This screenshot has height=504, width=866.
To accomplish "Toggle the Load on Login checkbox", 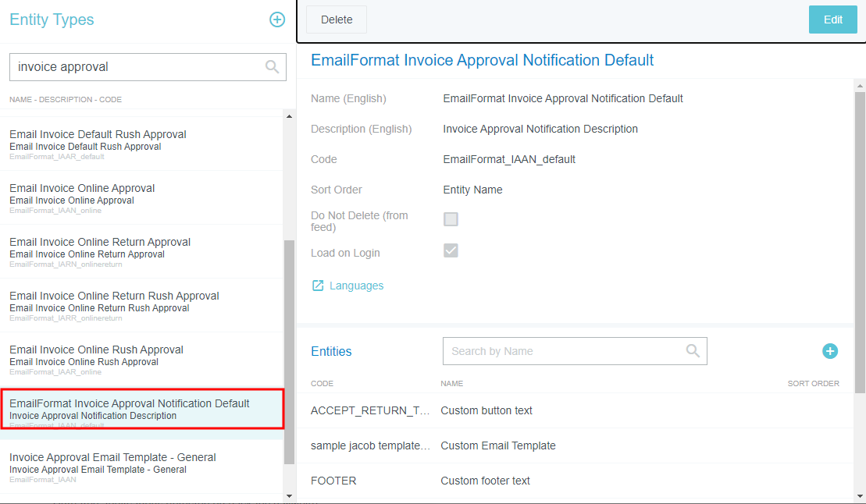I will tap(451, 250).
